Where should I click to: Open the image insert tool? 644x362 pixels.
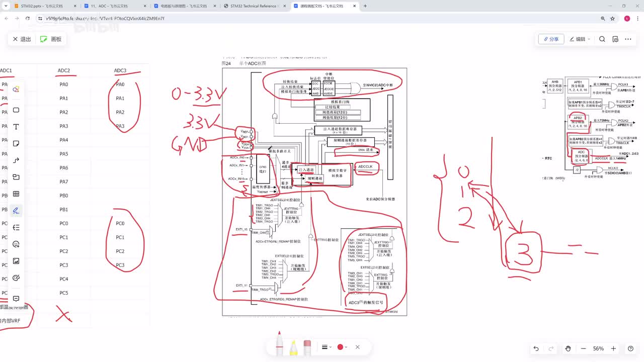click(x=16, y=261)
